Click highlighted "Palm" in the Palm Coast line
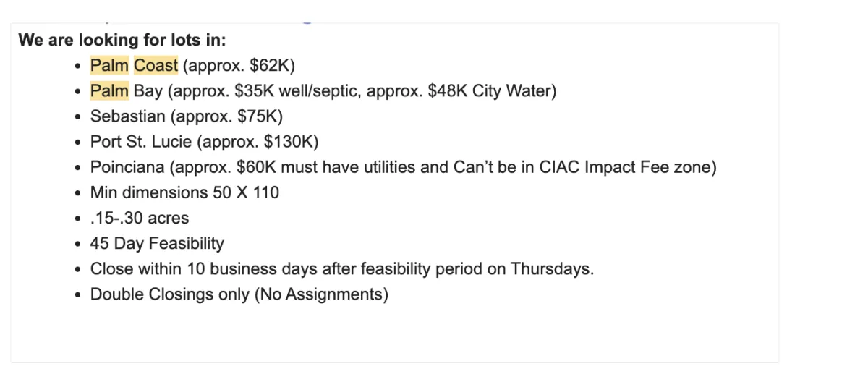868x369 pixels. (x=109, y=66)
